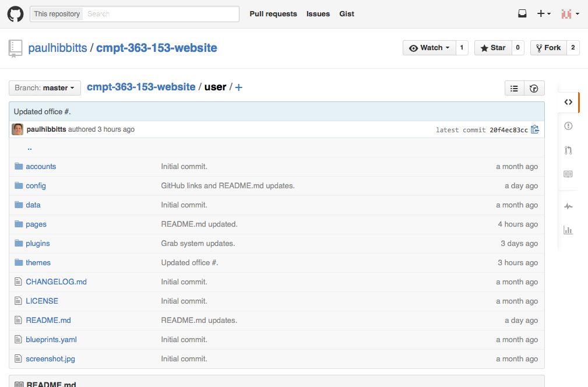
Task: Go to Pull requests in top navigation
Action: [x=273, y=14]
